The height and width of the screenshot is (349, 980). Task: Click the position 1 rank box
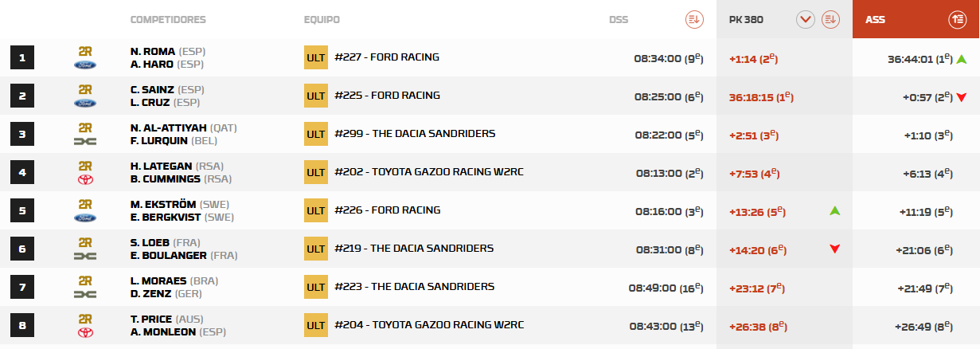(x=22, y=57)
